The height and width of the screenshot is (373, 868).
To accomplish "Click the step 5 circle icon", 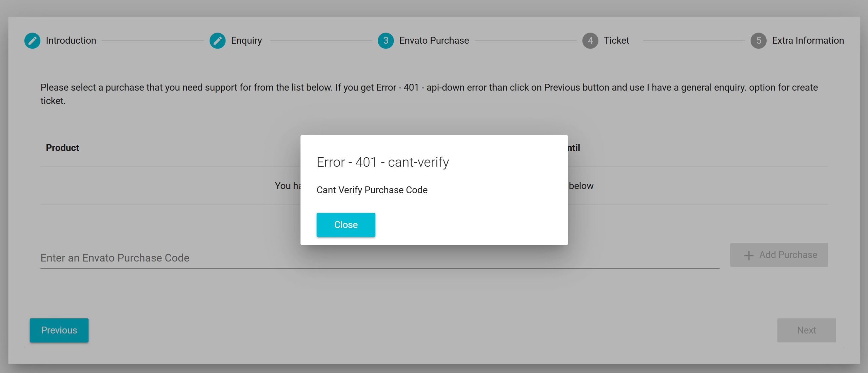I will [x=758, y=41].
